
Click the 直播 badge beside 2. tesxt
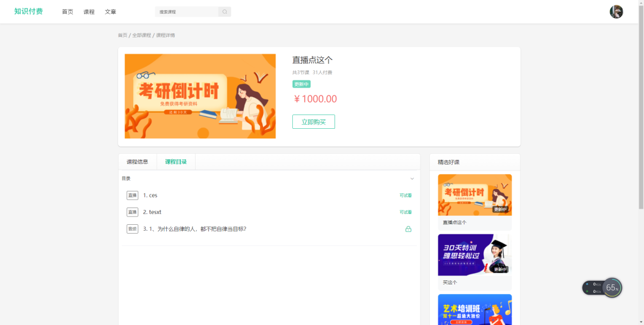(132, 212)
